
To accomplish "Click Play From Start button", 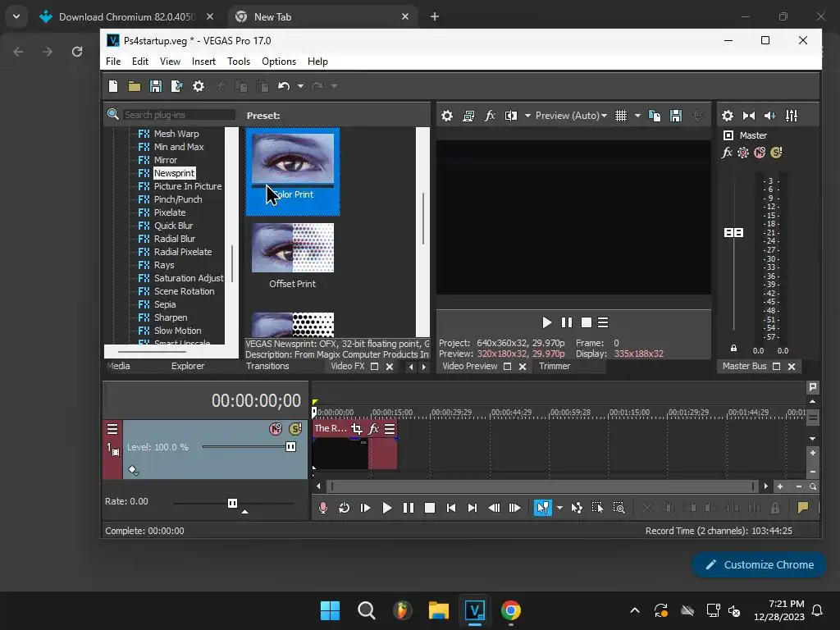I will [x=365, y=508].
